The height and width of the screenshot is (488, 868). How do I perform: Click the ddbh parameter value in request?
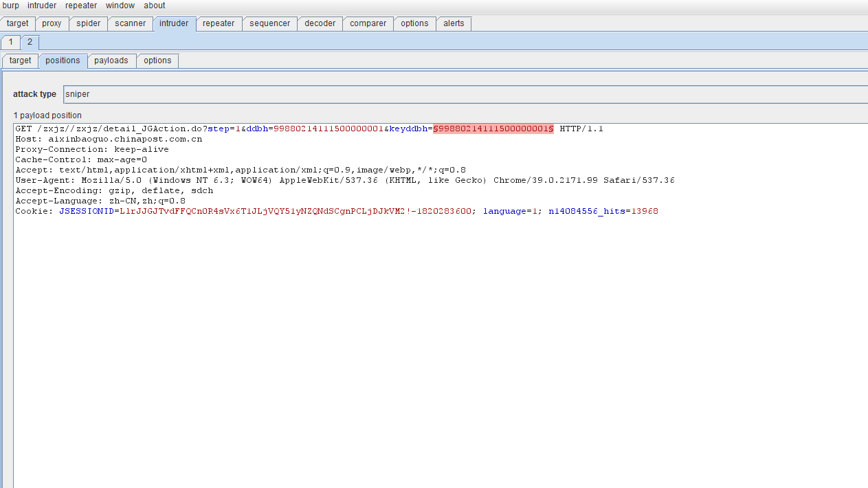329,129
